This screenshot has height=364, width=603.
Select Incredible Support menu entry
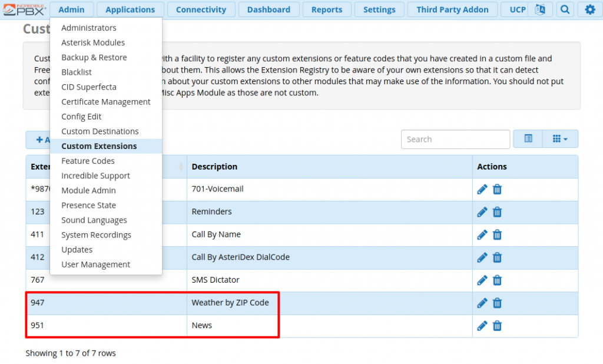(x=106, y=176)
